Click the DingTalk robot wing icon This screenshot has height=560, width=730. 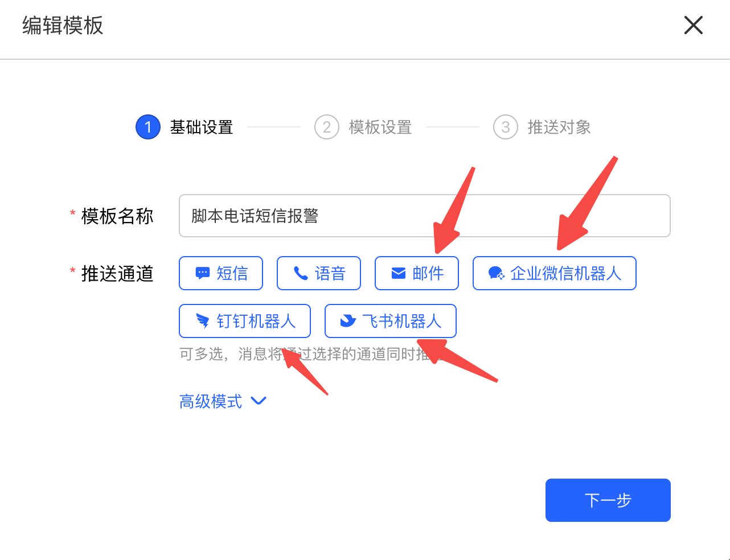203,321
